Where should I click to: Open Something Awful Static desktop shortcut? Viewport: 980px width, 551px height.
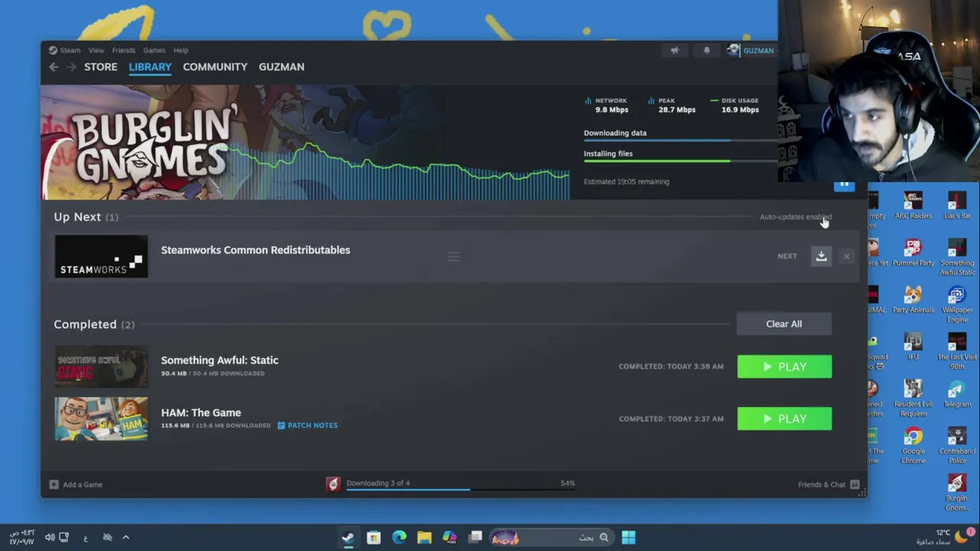(957, 257)
